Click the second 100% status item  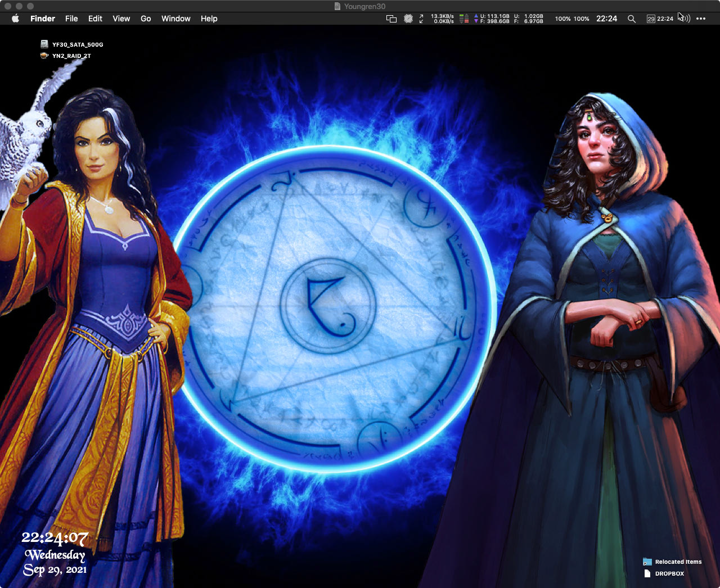point(582,19)
